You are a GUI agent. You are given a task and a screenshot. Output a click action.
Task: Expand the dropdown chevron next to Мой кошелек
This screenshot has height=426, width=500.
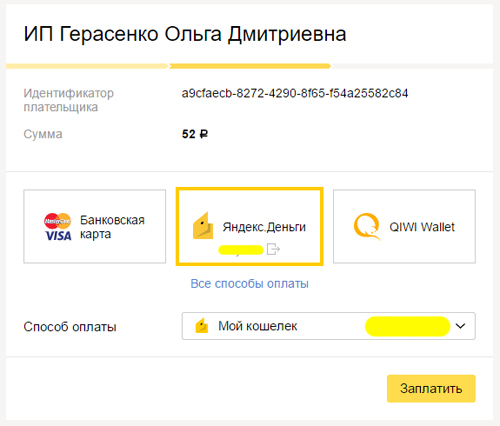[x=460, y=326]
